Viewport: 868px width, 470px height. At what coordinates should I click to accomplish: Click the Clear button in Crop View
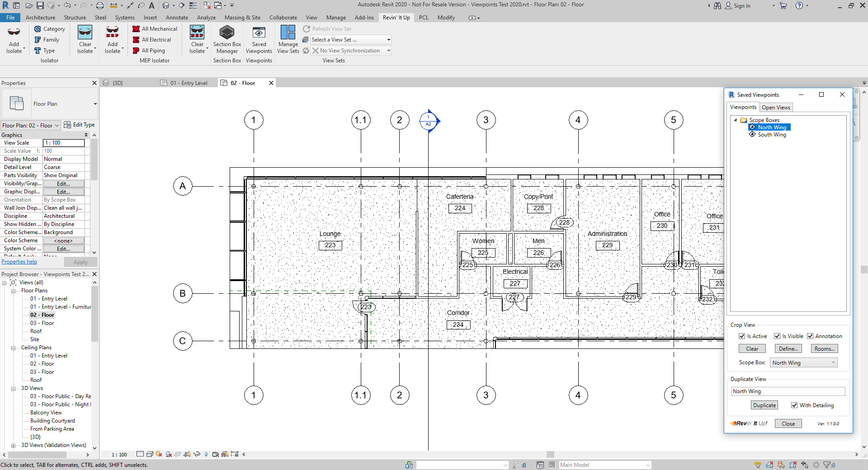pyautogui.click(x=752, y=349)
